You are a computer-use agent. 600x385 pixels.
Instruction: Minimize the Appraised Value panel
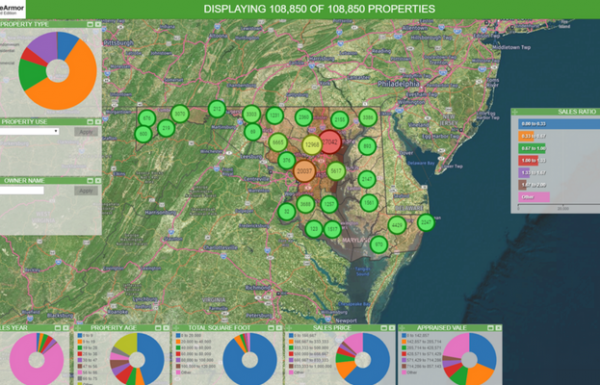(x=490, y=328)
